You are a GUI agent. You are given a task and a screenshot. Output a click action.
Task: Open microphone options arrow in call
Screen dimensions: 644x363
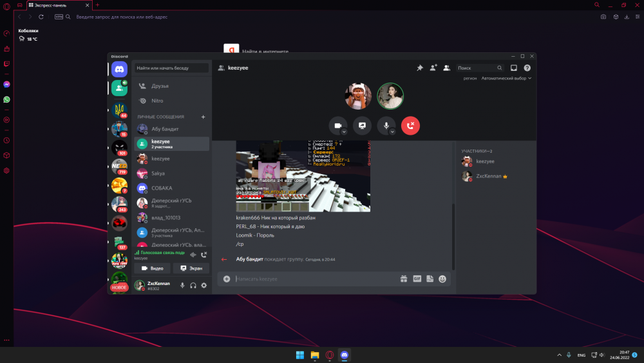(393, 132)
